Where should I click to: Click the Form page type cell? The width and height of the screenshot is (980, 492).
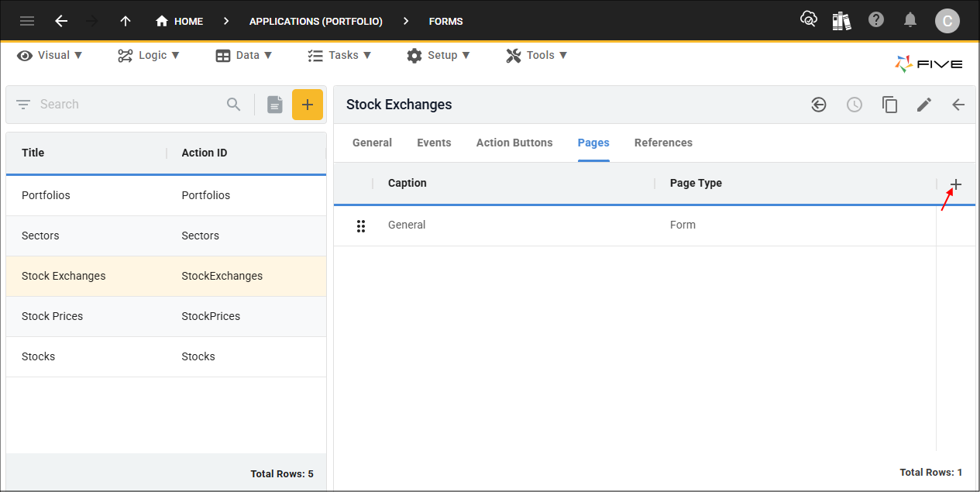point(683,225)
